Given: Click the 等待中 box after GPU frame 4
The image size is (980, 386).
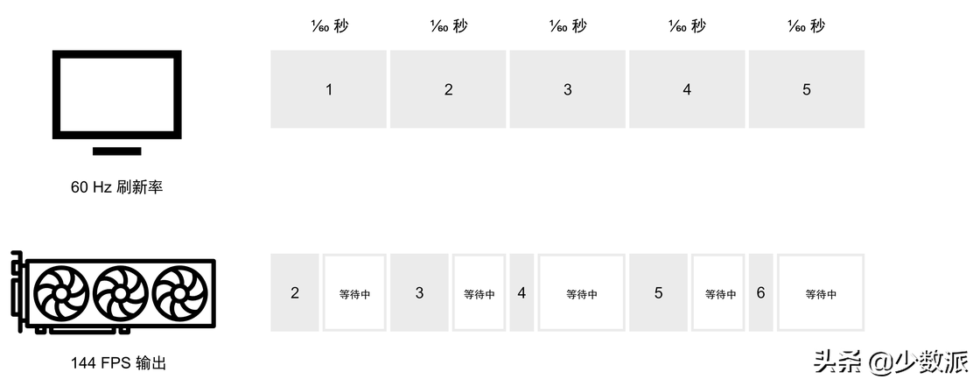Looking at the screenshot, I should click(581, 293).
